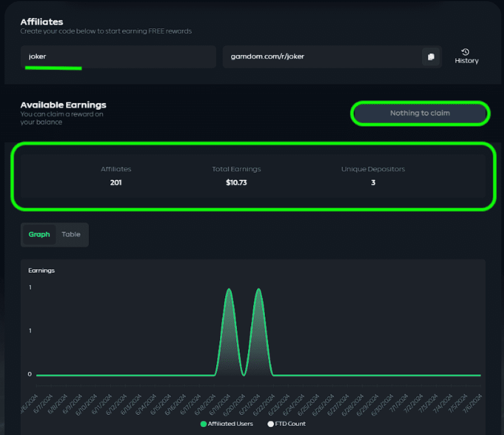The width and height of the screenshot is (504, 435).
Task: Copy the gamdom.com/r/joker referral link
Action: tap(431, 57)
